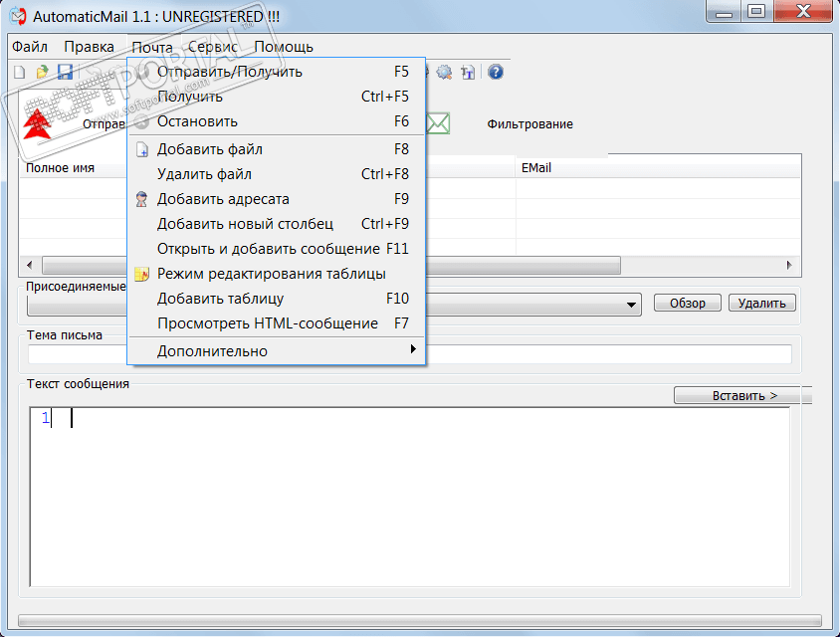The width and height of the screenshot is (840, 637).
Task: Open the Файл menu
Action: pos(30,47)
